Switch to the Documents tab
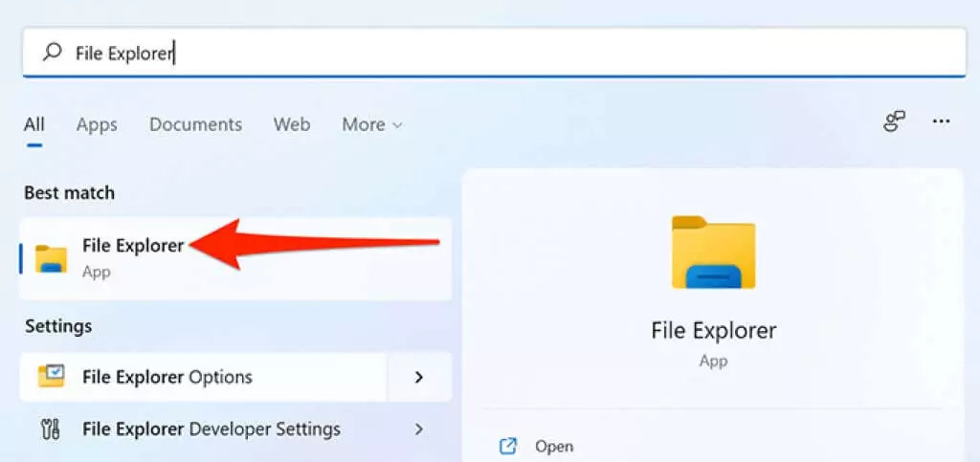The image size is (980, 462). tap(195, 125)
